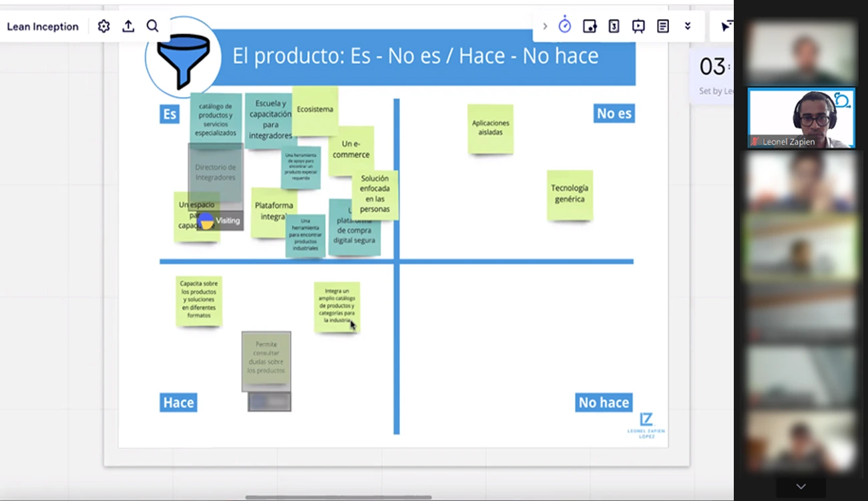Select the "Aplicaciones aisladas" sticky note
868x501 pixels.
(490, 128)
